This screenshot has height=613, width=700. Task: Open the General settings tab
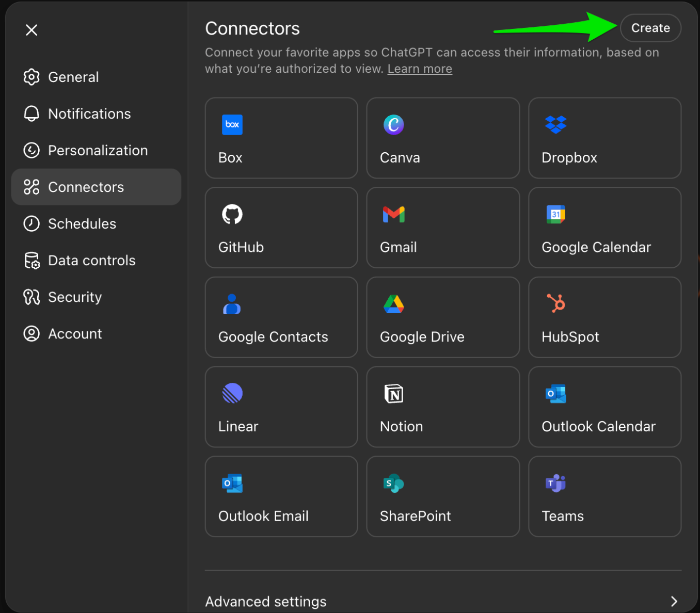(73, 77)
